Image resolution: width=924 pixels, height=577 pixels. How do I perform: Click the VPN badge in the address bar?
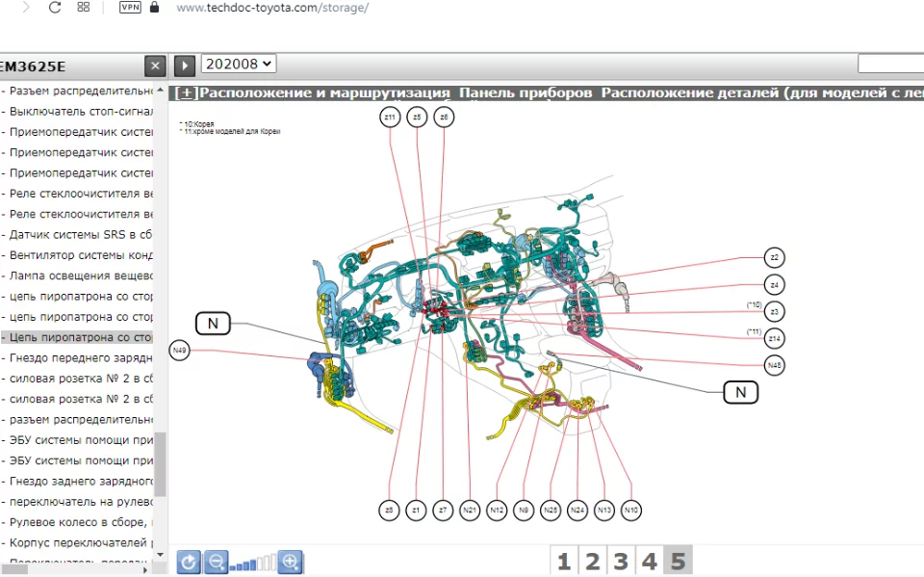point(130,7)
